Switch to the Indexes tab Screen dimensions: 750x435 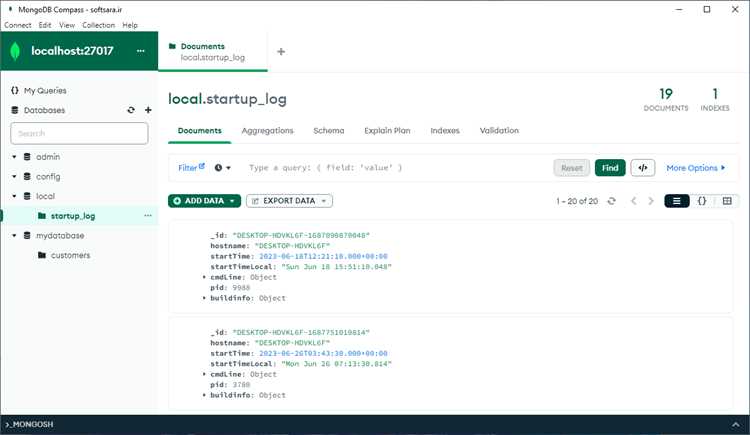pos(445,131)
